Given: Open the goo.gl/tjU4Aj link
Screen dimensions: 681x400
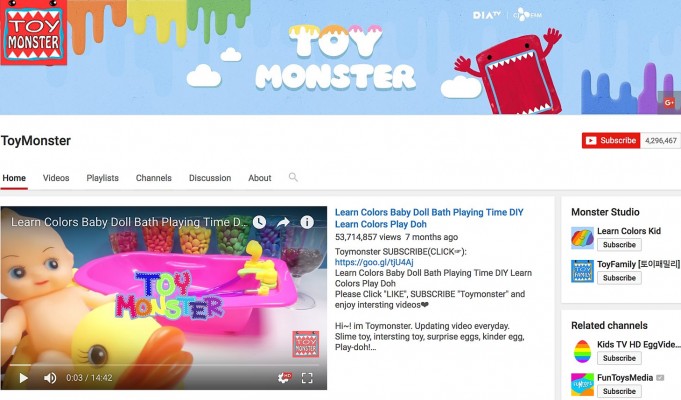Looking at the screenshot, I should point(374,262).
